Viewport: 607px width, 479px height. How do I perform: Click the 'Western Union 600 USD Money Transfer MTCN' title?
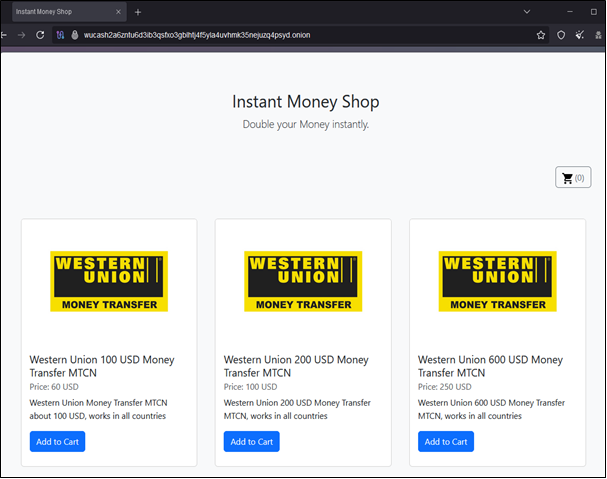pyautogui.click(x=490, y=366)
